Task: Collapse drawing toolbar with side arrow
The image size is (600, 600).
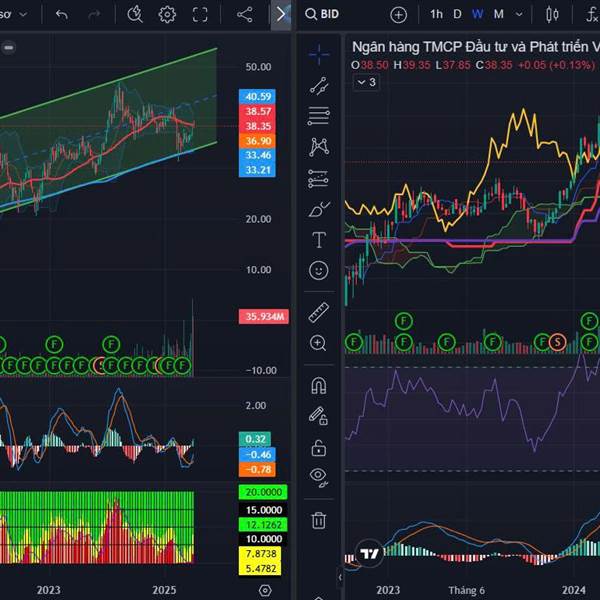Action: point(340,576)
